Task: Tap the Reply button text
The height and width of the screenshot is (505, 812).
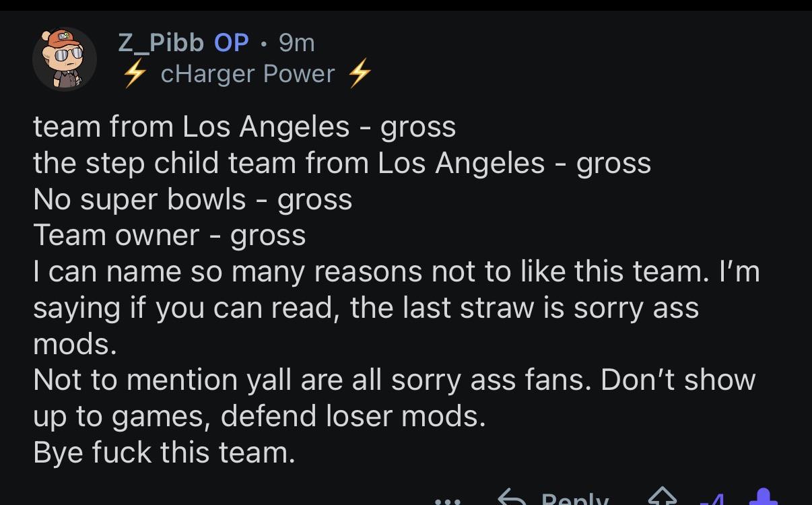Action: coord(575,499)
